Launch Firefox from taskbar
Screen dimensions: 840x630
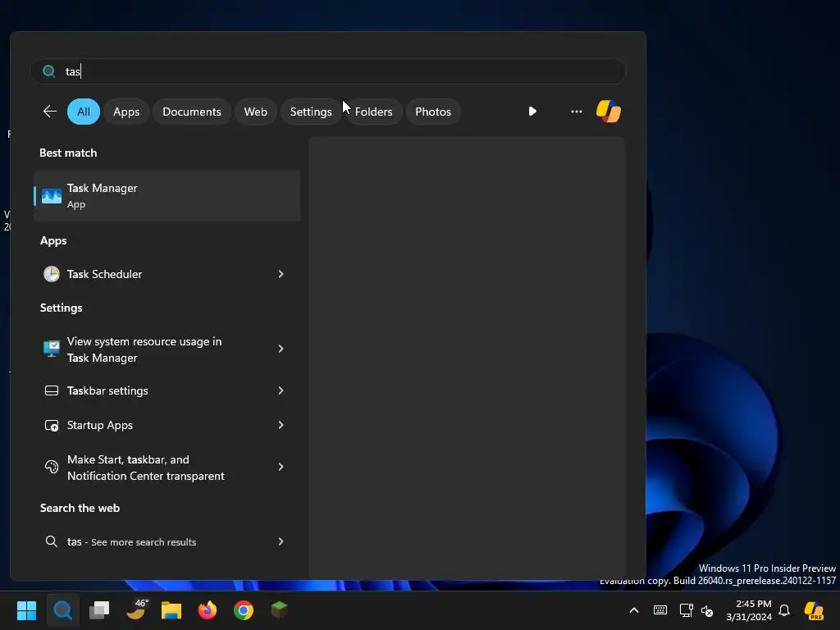(x=208, y=610)
